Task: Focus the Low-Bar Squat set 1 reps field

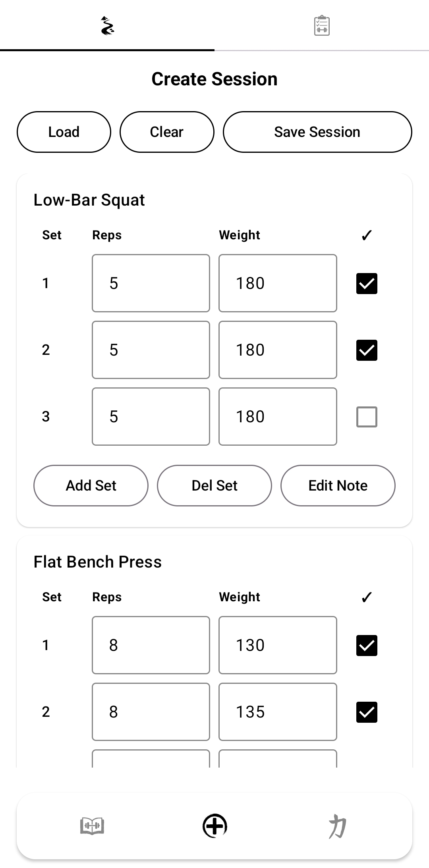Action: pos(151,283)
